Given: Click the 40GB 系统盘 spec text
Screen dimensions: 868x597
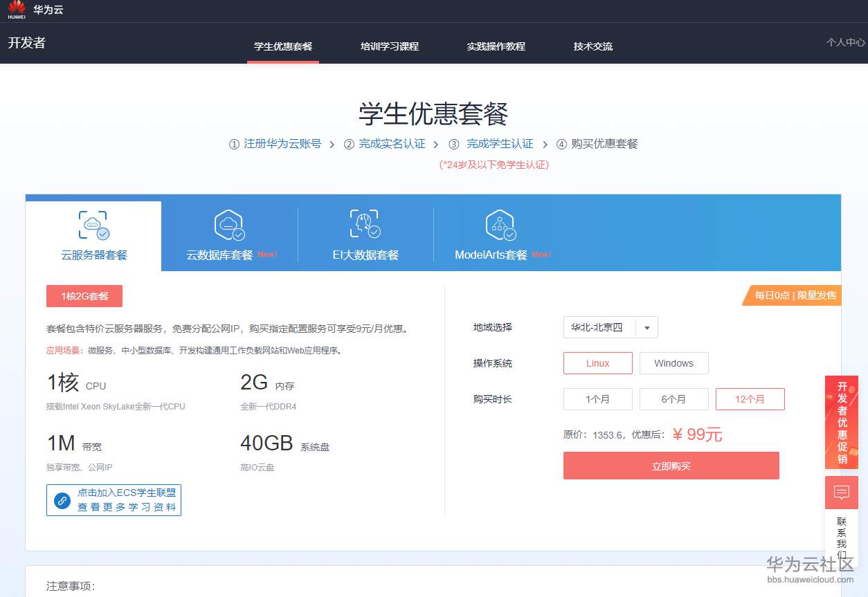Looking at the screenshot, I should [285, 443].
